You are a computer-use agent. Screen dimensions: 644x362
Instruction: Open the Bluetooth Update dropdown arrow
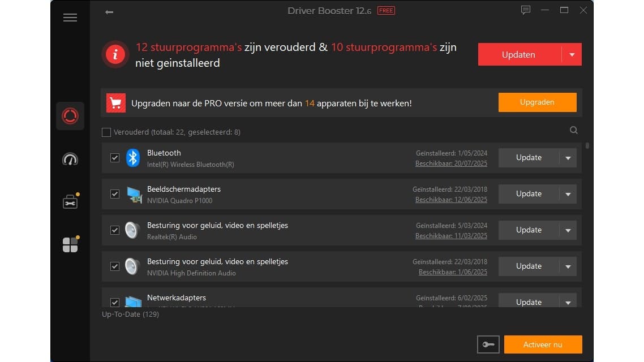568,158
